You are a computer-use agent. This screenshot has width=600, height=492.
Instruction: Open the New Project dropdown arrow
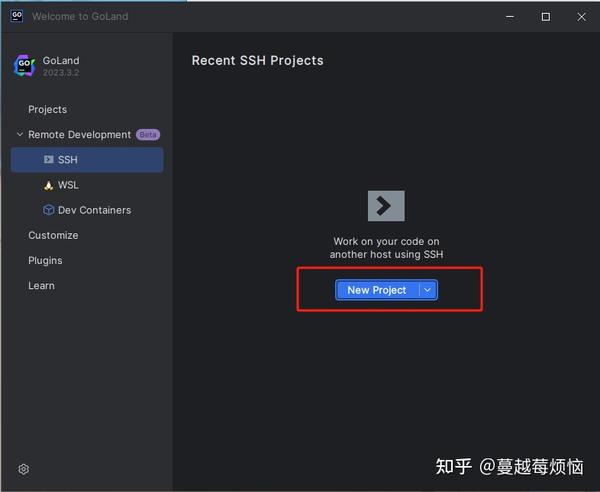(x=428, y=290)
